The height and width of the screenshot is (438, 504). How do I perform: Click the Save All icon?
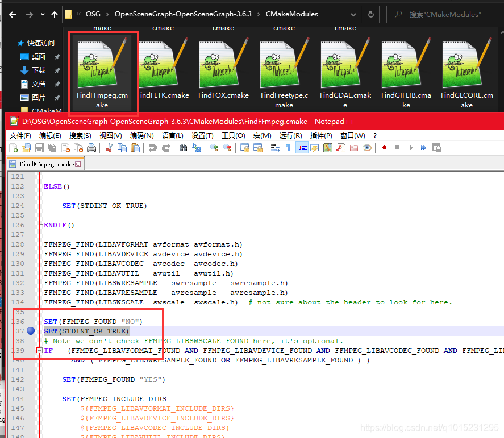(x=52, y=148)
